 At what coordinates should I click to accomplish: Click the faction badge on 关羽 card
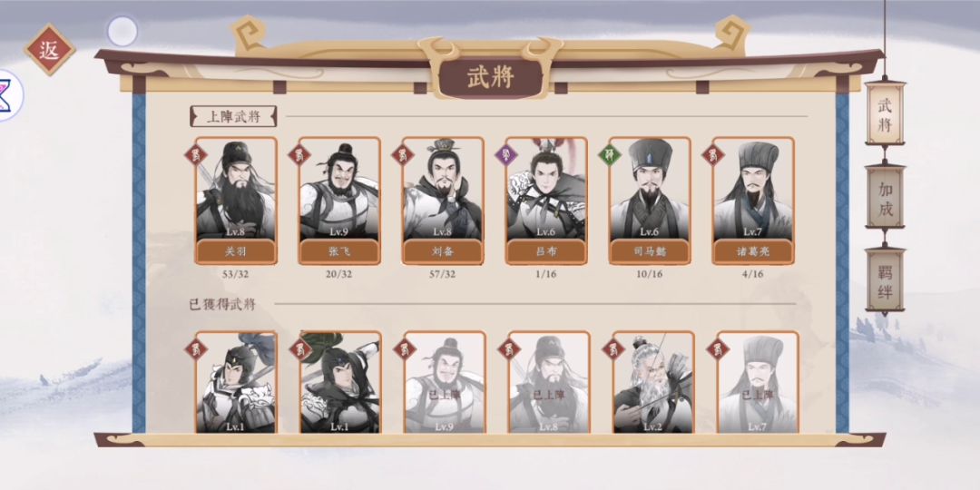[196, 154]
